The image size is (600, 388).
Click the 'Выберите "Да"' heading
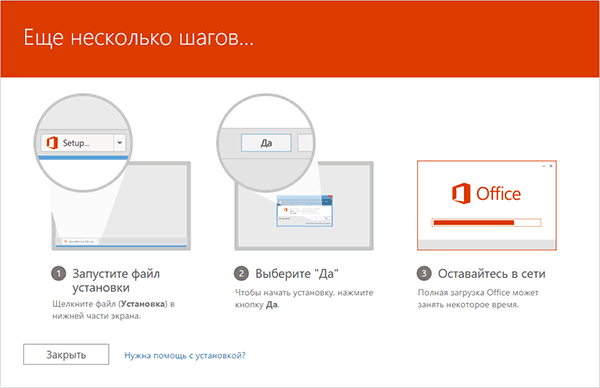pyautogui.click(x=297, y=274)
